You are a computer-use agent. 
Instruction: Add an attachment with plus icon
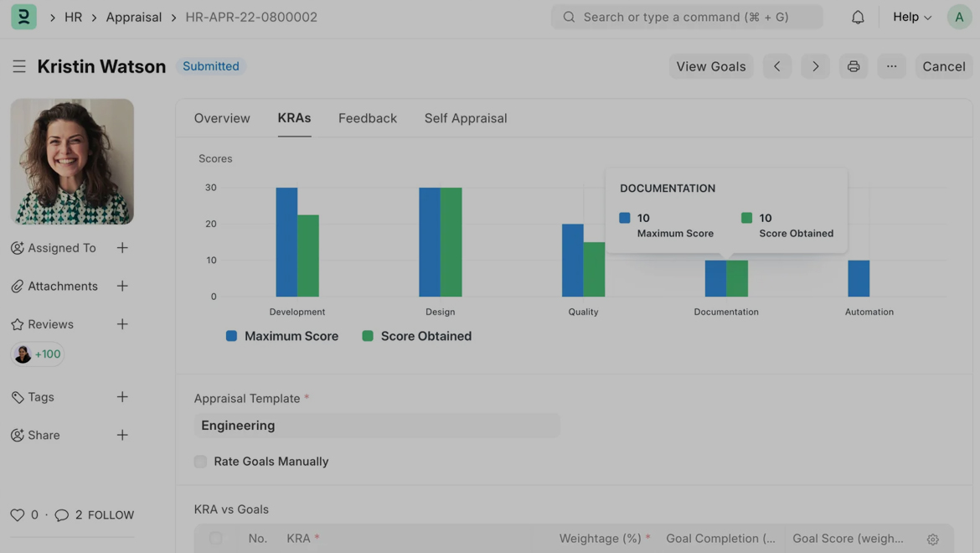pos(122,286)
